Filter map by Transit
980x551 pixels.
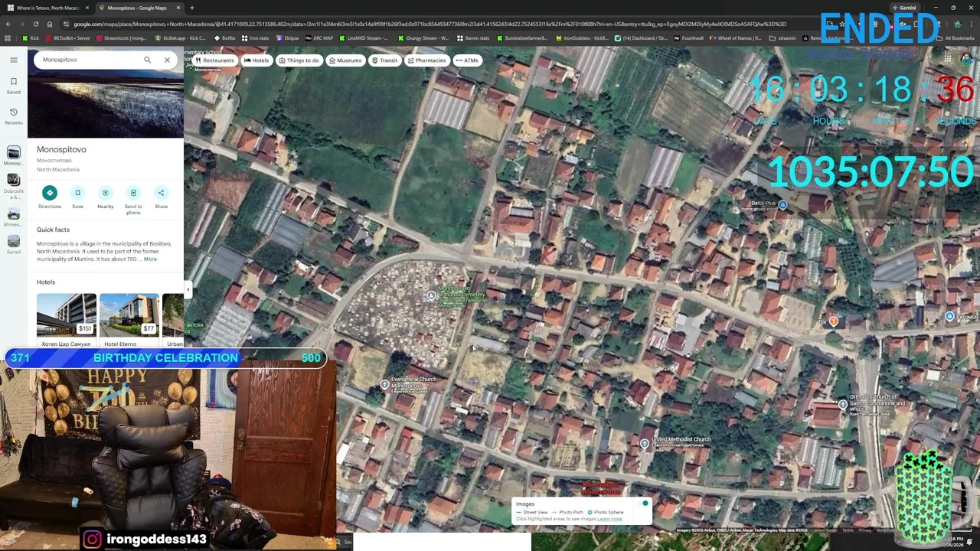pyautogui.click(x=384, y=60)
